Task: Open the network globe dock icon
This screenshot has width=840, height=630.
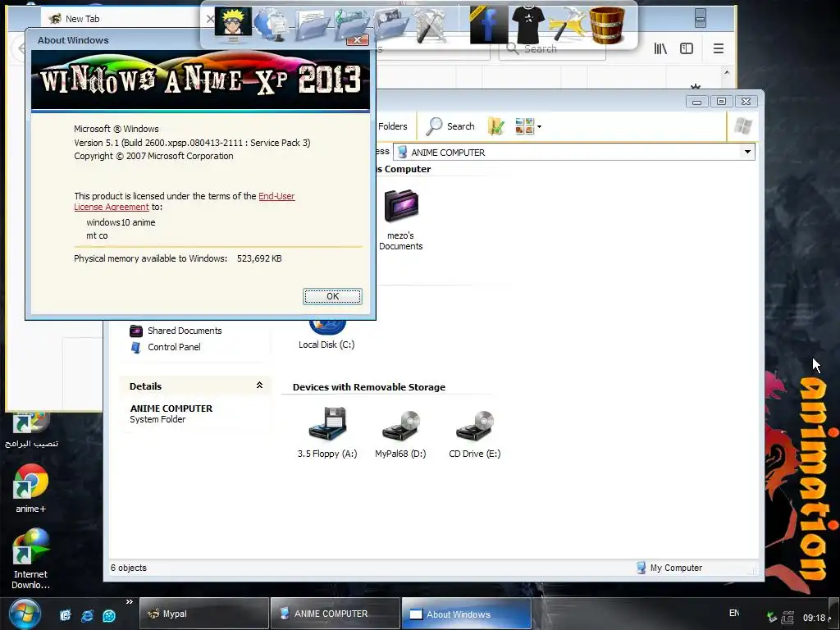Action: coord(272,25)
